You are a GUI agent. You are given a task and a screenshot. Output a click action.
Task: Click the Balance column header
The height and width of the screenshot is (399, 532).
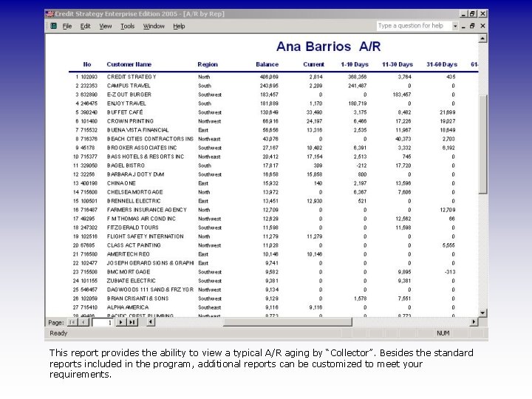[x=267, y=64]
